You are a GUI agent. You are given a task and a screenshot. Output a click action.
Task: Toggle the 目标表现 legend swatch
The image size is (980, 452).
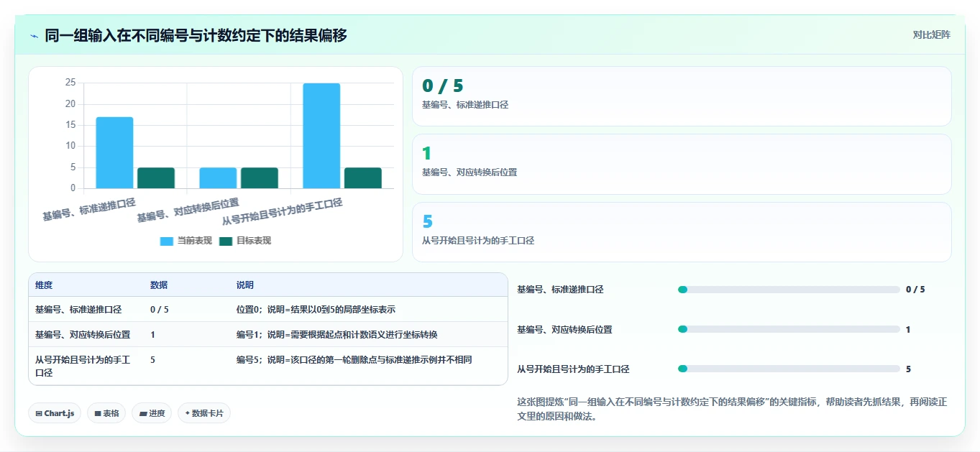[226, 241]
